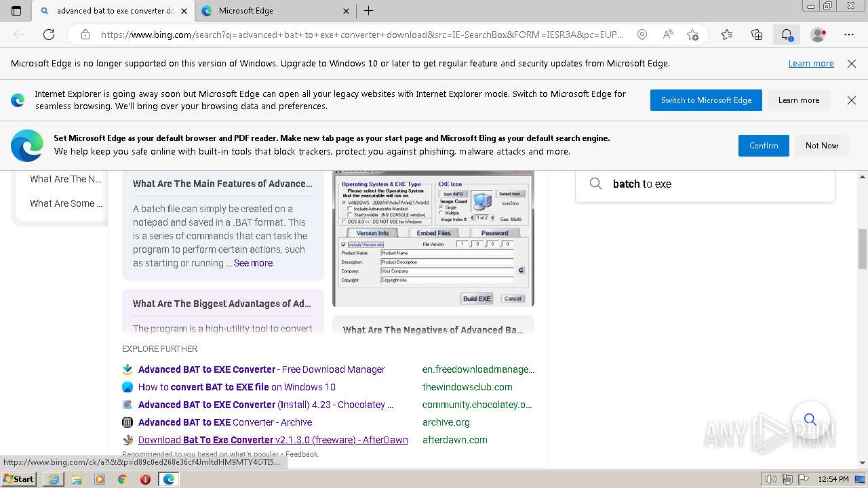Open the volume control in system tray
Viewport: 868px width, 488px height.
click(770, 479)
